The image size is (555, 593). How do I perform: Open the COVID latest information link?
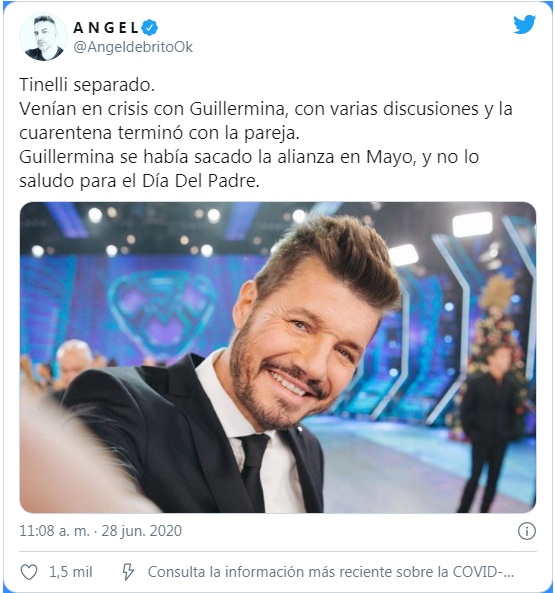[x=331, y=572]
